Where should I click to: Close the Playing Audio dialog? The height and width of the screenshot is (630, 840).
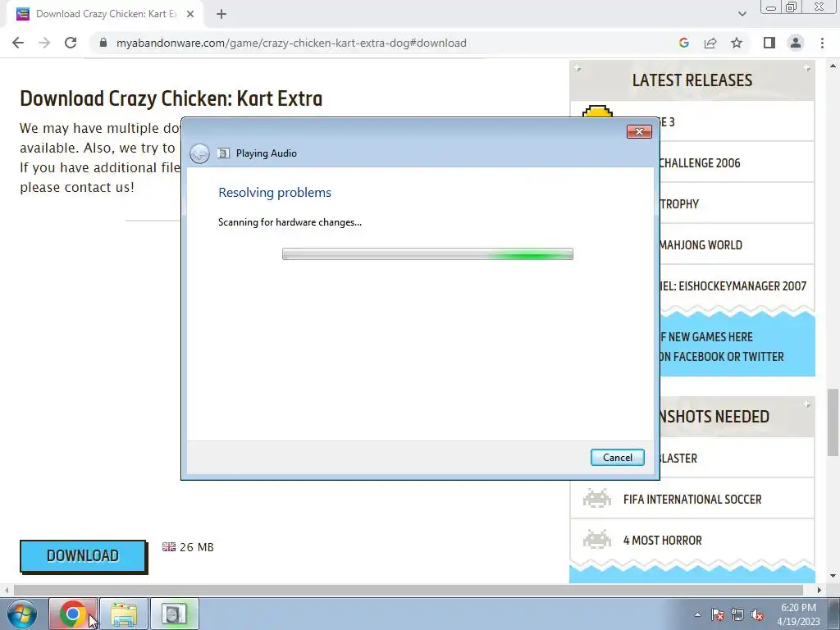(639, 132)
